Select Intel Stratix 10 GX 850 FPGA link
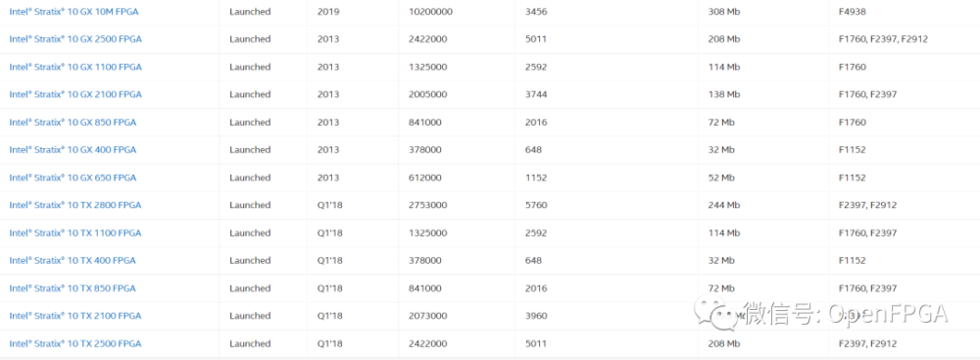 [73, 122]
